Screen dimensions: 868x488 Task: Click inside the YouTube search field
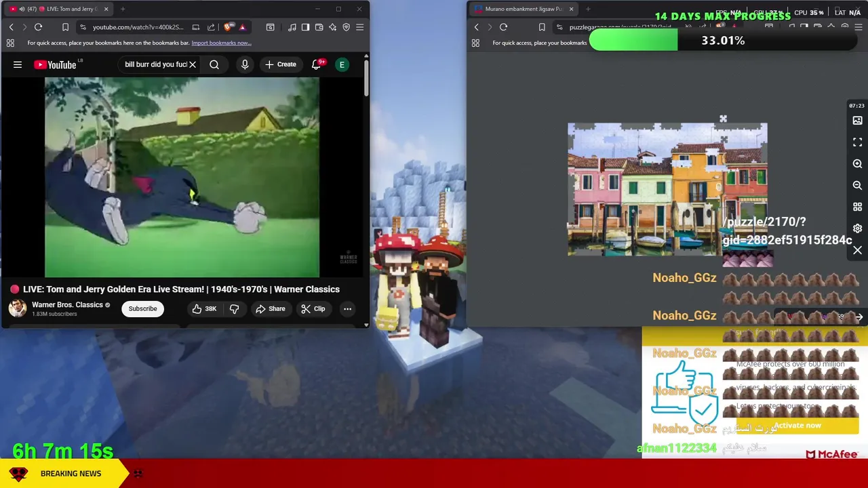[155, 64]
